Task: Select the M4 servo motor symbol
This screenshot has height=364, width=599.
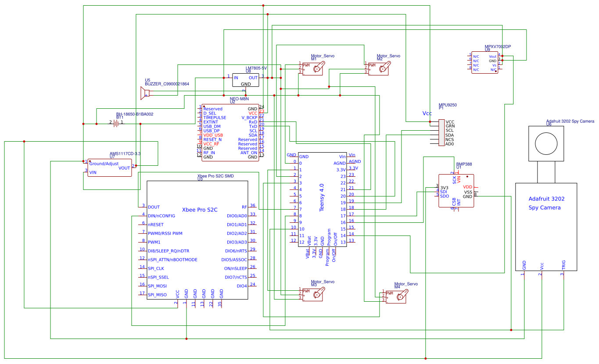Action: coord(396,297)
